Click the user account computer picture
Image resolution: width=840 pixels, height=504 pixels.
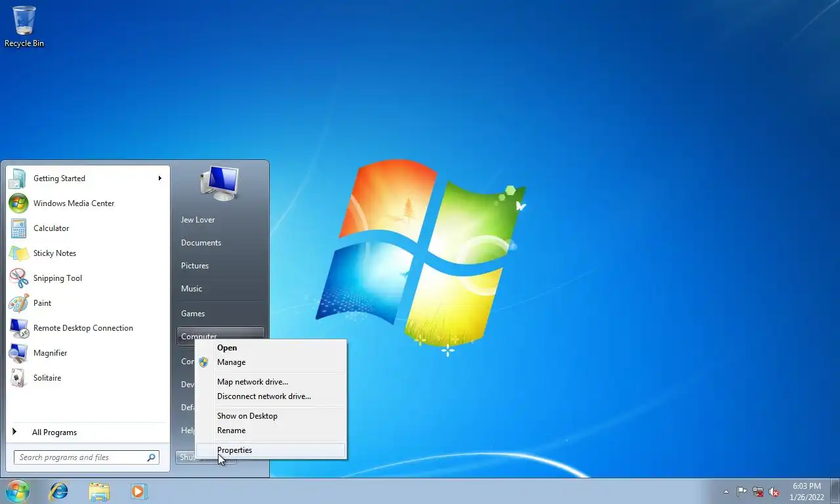point(219,183)
